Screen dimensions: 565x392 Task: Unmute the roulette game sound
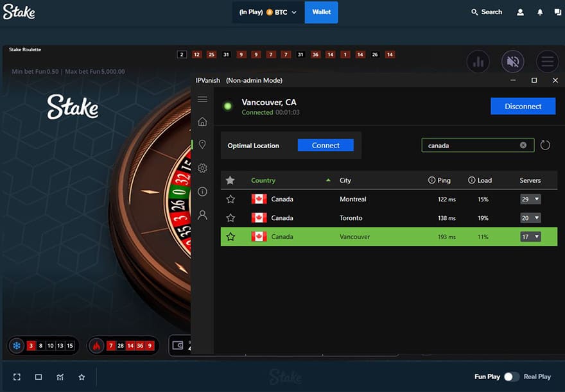click(x=513, y=62)
